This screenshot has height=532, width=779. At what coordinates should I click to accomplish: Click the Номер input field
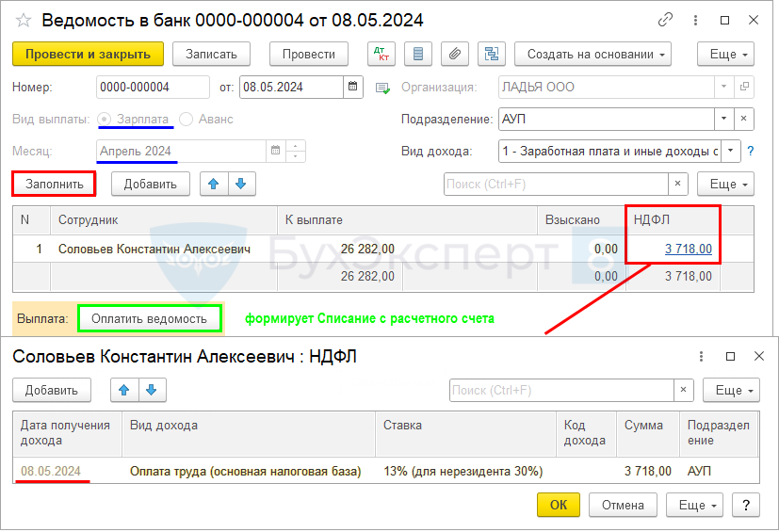153,88
